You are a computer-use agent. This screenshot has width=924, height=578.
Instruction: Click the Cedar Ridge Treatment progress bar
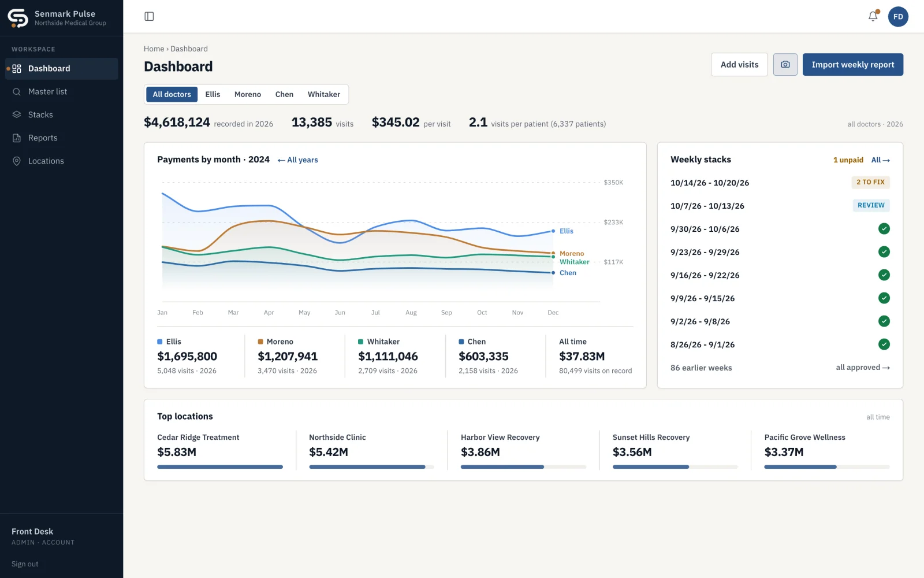point(220,467)
